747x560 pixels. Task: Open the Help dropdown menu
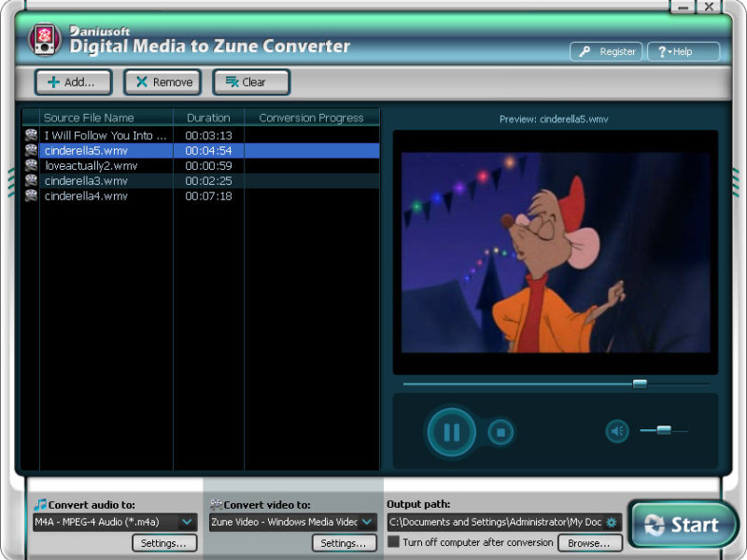(x=684, y=51)
